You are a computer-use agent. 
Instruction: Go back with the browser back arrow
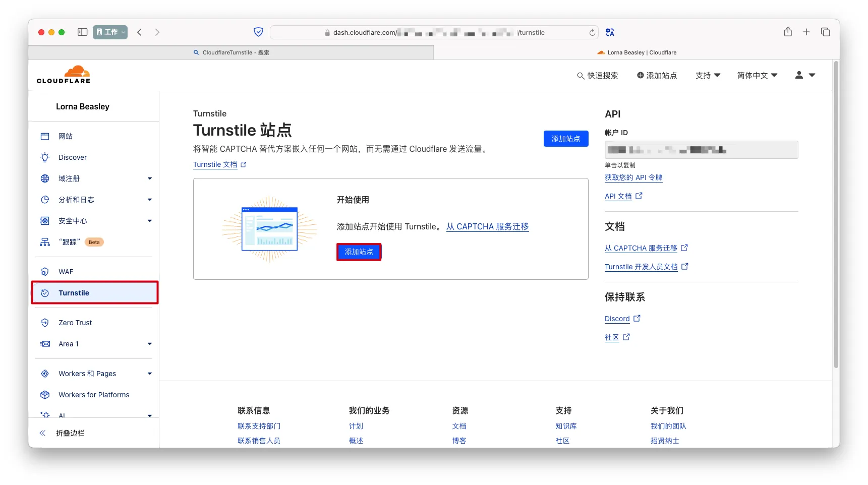tap(140, 32)
